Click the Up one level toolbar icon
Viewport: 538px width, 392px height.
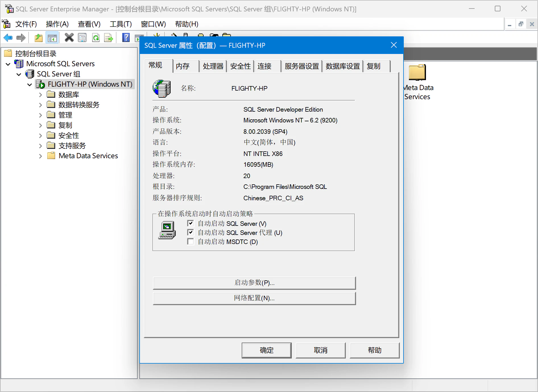click(38, 37)
